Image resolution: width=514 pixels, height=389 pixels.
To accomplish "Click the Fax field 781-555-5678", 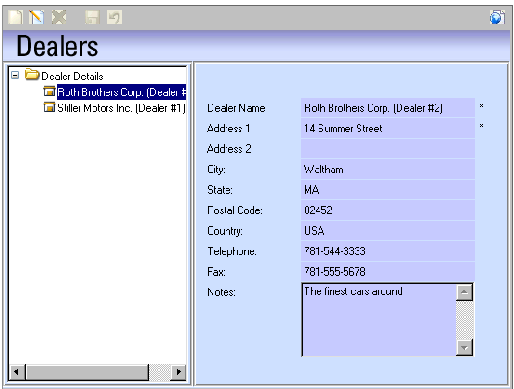I will point(388,272).
